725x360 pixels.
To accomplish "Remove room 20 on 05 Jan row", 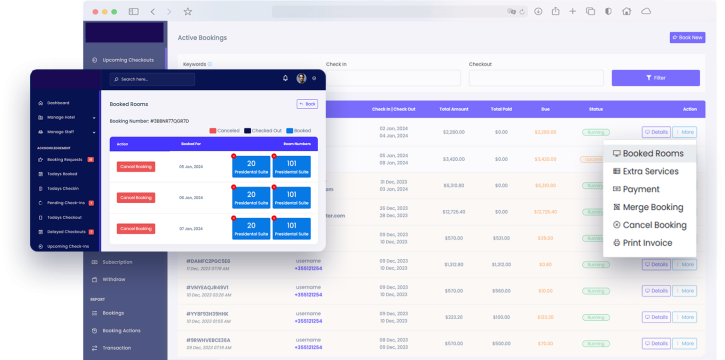I will point(233,156).
